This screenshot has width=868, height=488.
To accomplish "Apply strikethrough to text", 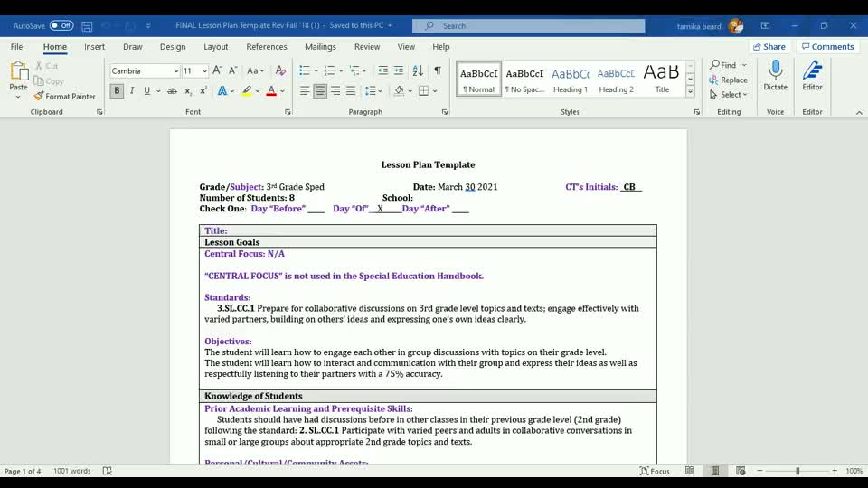I will point(172,91).
